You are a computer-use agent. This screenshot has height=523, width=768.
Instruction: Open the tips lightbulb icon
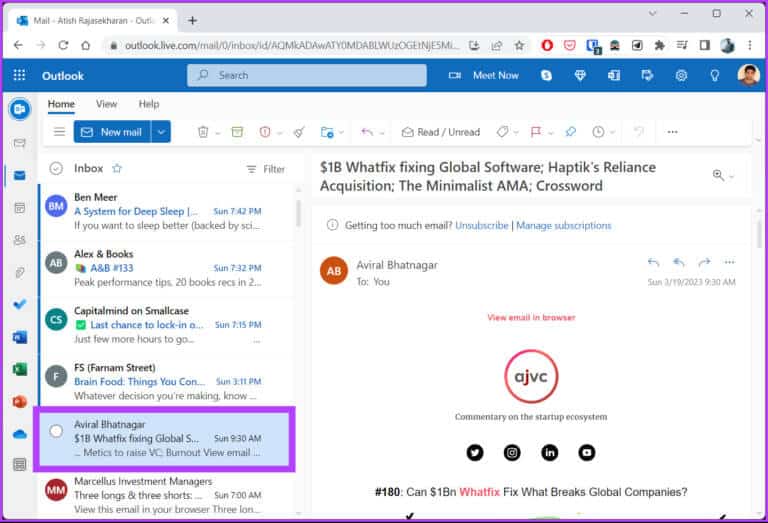pos(715,75)
